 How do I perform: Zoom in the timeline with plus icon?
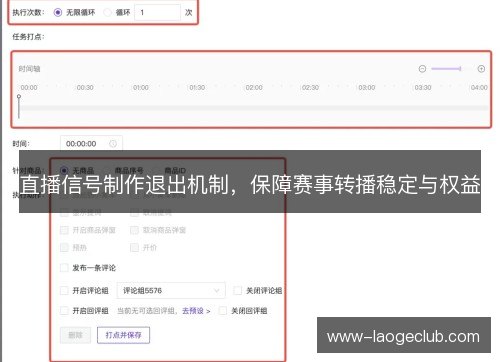click(481, 69)
